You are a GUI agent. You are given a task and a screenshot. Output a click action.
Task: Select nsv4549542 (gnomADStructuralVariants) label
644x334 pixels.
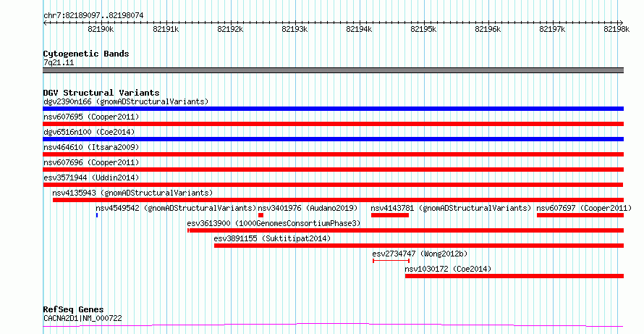(x=177, y=208)
